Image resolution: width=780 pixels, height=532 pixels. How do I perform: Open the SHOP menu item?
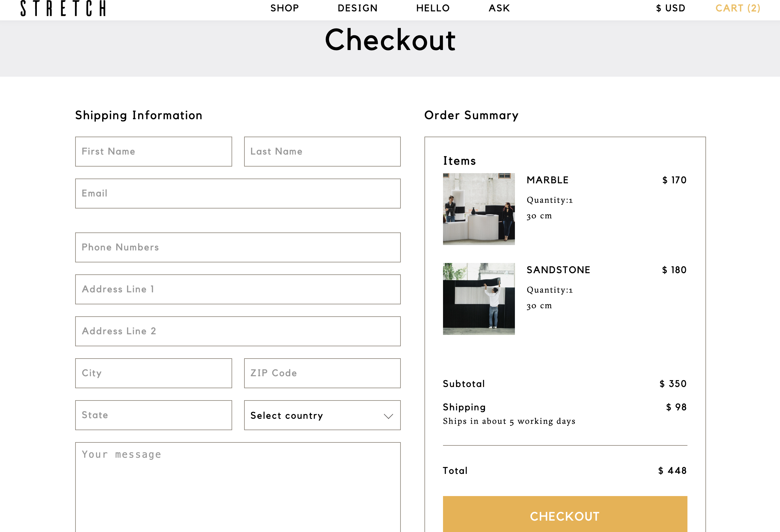point(285,8)
